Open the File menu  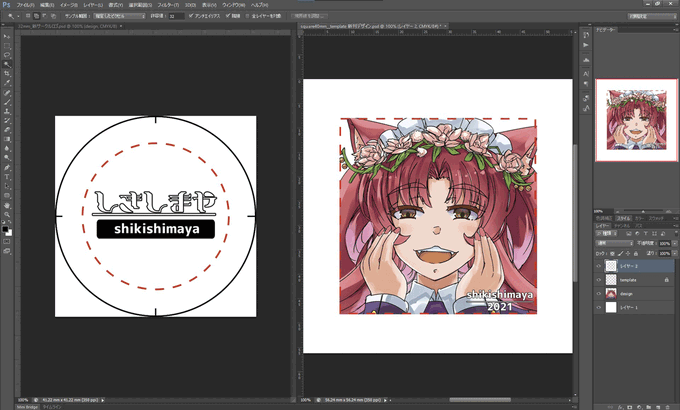pos(25,5)
